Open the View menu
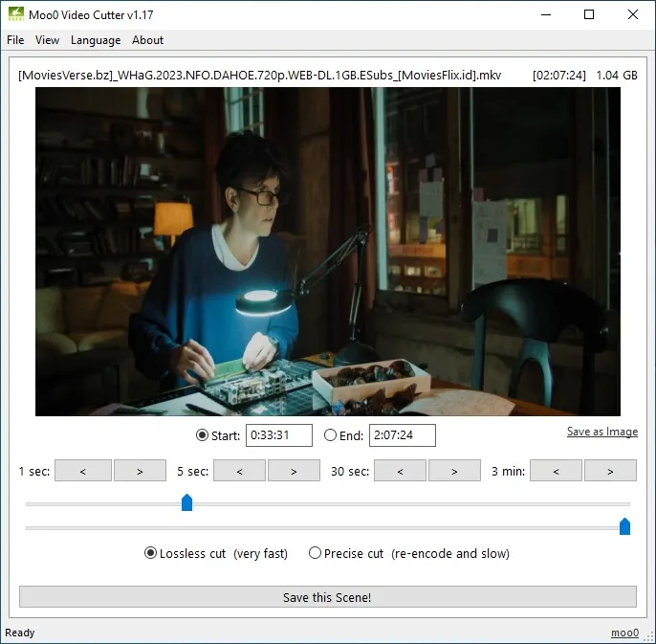The height and width of the screenshot is (644, 656). pyautogui.click(x=47, y=40)
